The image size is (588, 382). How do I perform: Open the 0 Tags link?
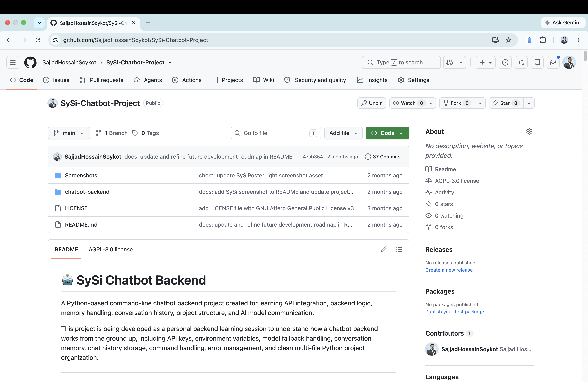tap(146, 133)
